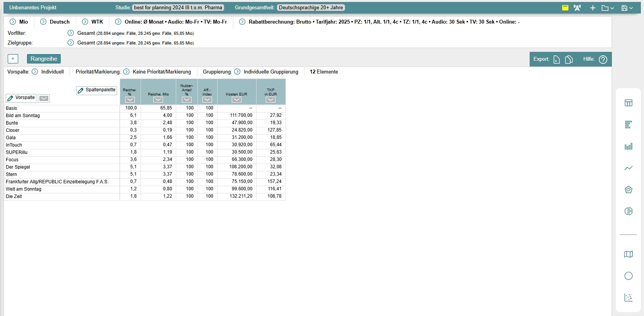The image size is (644, 316).
Task: Open the map view icon
Action: tap(628, 254)
